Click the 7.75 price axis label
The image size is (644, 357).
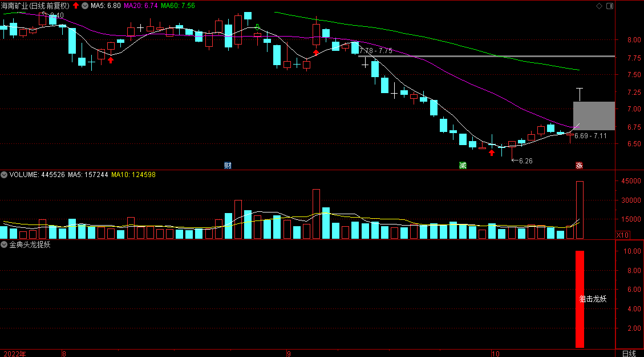pyautogui.click(x=634, y=58)
